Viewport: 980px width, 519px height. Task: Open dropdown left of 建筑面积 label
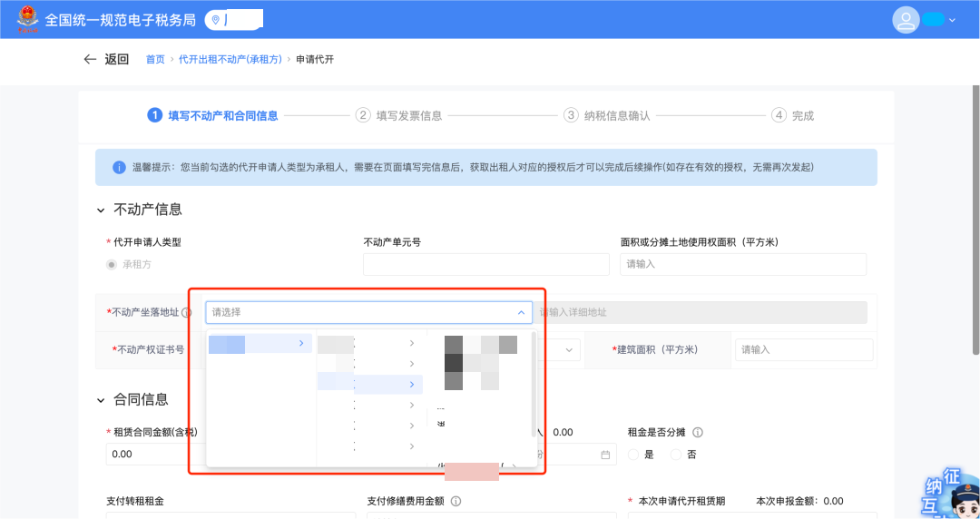pyautogui.click(x=569, y=350)
